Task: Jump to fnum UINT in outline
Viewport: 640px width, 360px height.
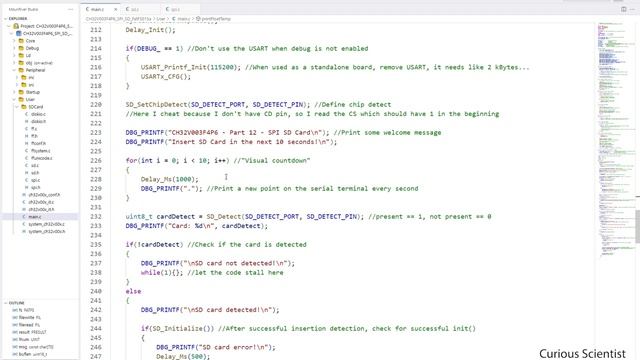Action: click(x=26, y=340)
